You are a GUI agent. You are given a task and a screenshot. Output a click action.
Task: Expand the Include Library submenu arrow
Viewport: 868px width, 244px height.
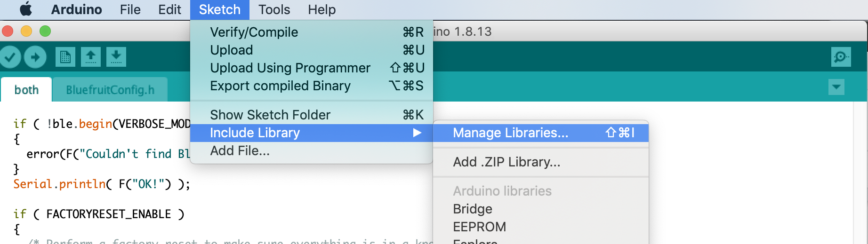pos(417,133)
